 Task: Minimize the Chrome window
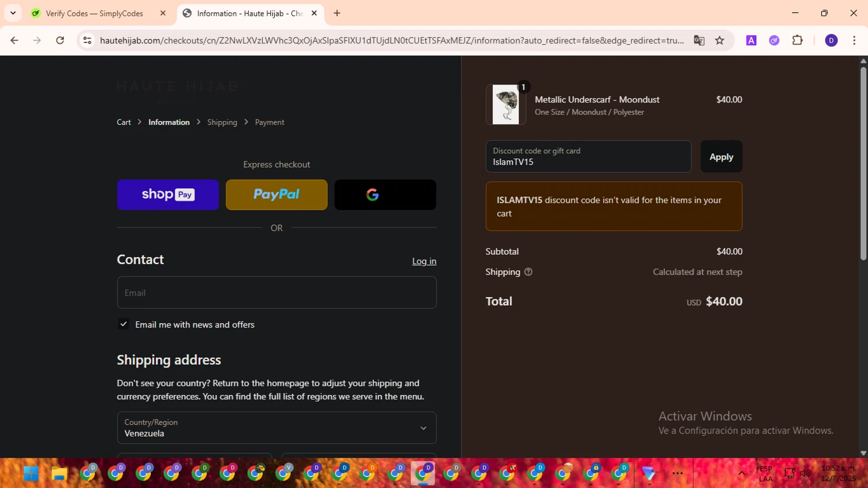[x=795, y=13]
